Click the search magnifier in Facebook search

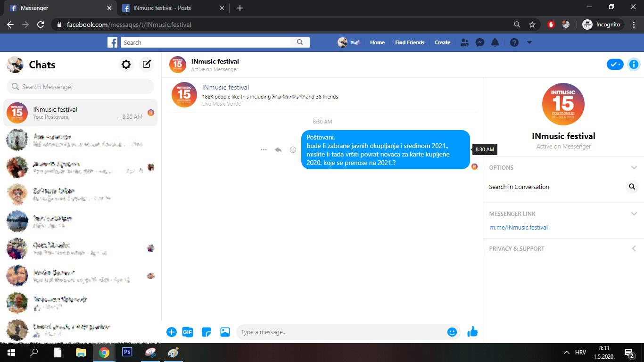coord(300,42)
